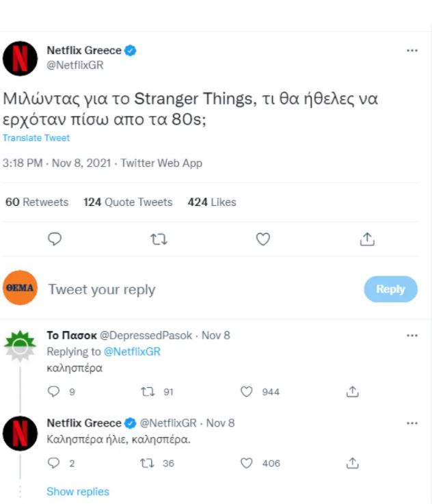
Task: Like the Το Πασοκ reply
Action: 247,392
